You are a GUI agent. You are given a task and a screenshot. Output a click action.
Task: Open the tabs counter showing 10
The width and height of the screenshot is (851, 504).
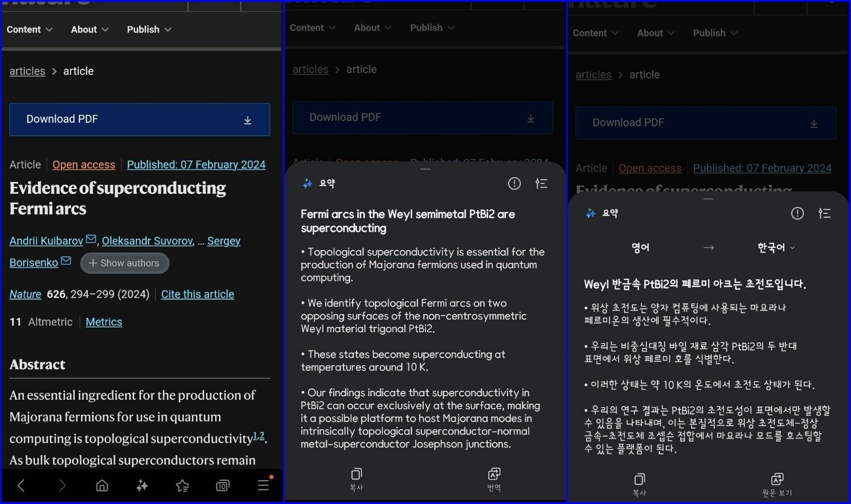pos(222,485)
